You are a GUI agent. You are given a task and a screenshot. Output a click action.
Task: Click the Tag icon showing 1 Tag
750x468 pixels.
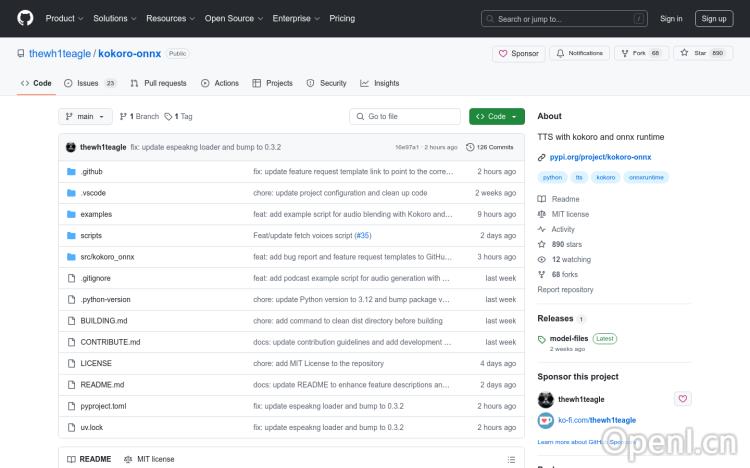(169, 116)
